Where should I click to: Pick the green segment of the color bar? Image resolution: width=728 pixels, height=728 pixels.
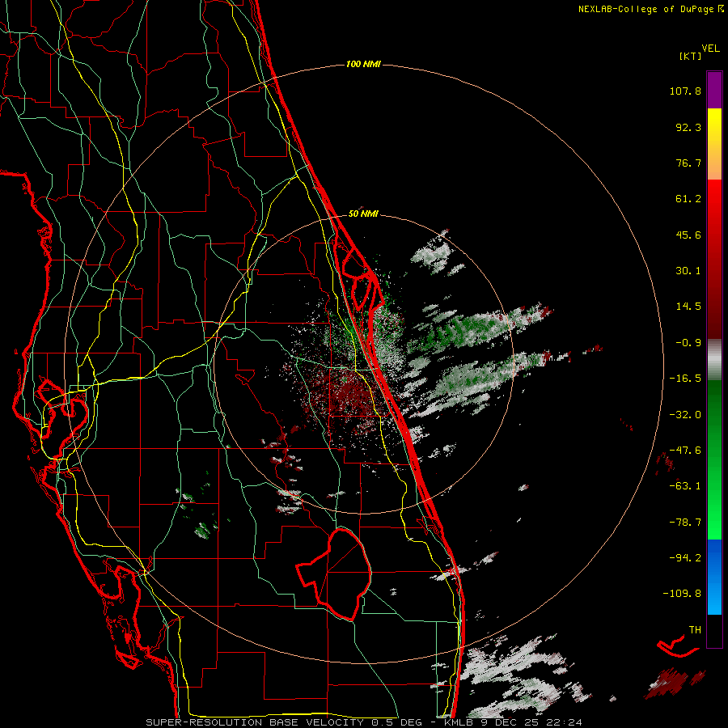click(x=714, y=459)
